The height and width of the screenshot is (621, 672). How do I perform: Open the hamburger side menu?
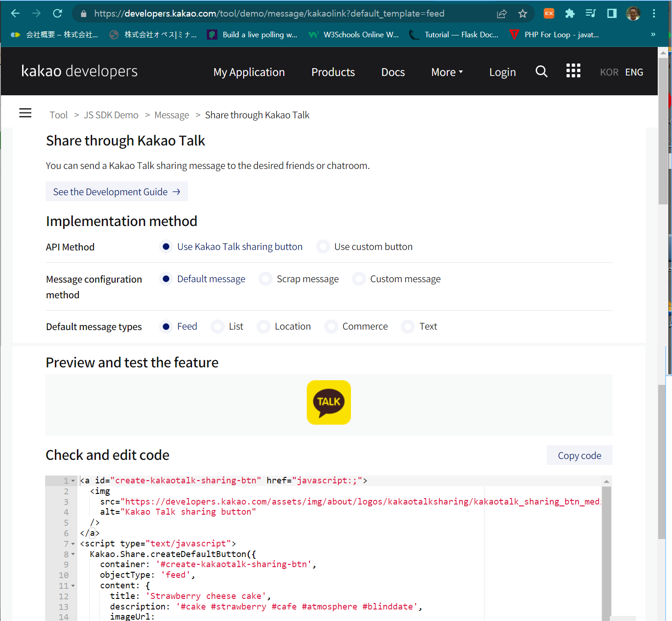[x=25, y=113]
